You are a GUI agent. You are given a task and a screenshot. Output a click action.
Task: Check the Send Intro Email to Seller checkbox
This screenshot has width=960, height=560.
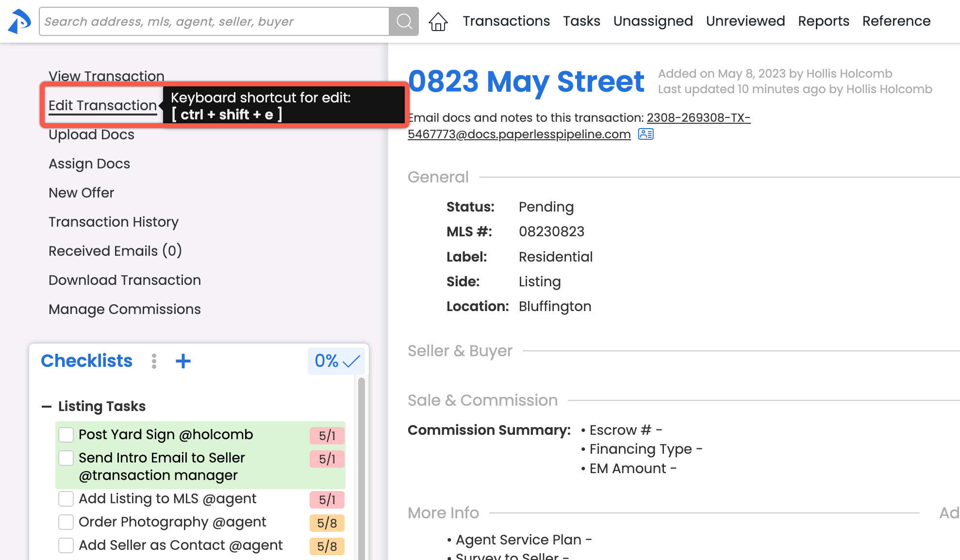(x=66, y=458)
